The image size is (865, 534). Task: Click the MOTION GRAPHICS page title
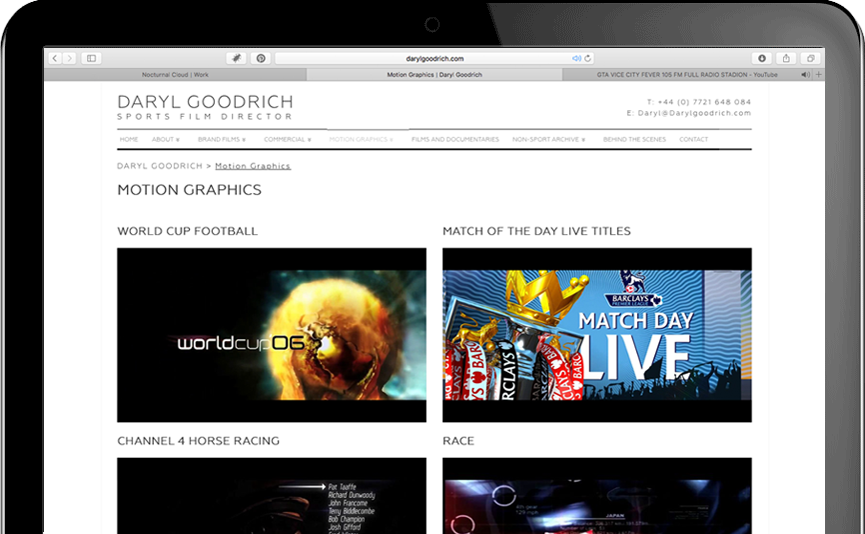(189, 190)
